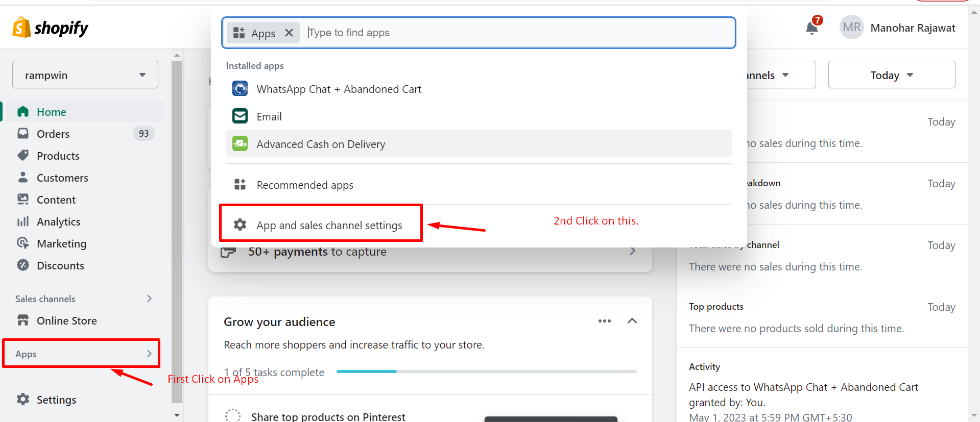The image size is (980, 422).
Task: Click the notifications bell icon
Action: [811, 28]
